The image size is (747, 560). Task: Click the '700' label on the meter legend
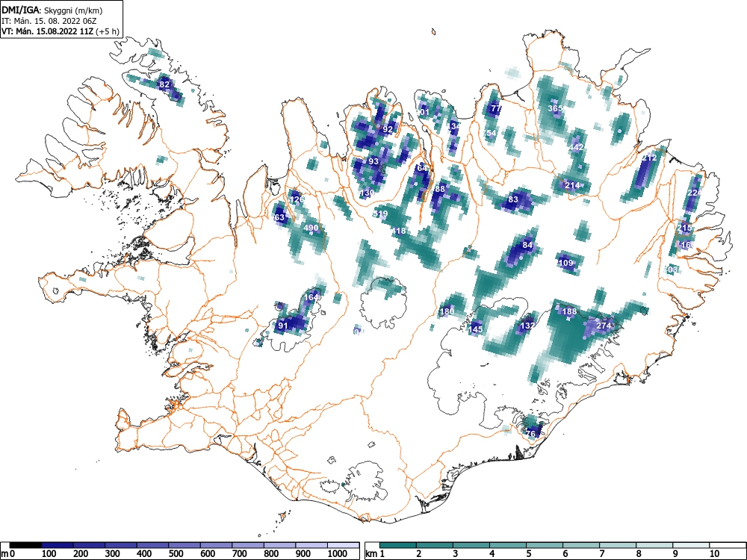(x=240, y=553)
